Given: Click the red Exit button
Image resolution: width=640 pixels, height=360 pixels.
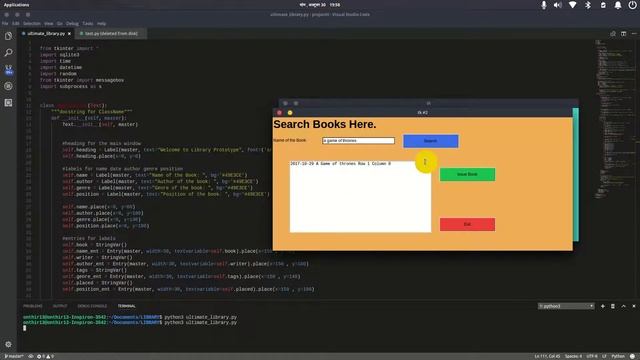Looking at the screenshot, I should pyautogui.click(x=467, y=224).
